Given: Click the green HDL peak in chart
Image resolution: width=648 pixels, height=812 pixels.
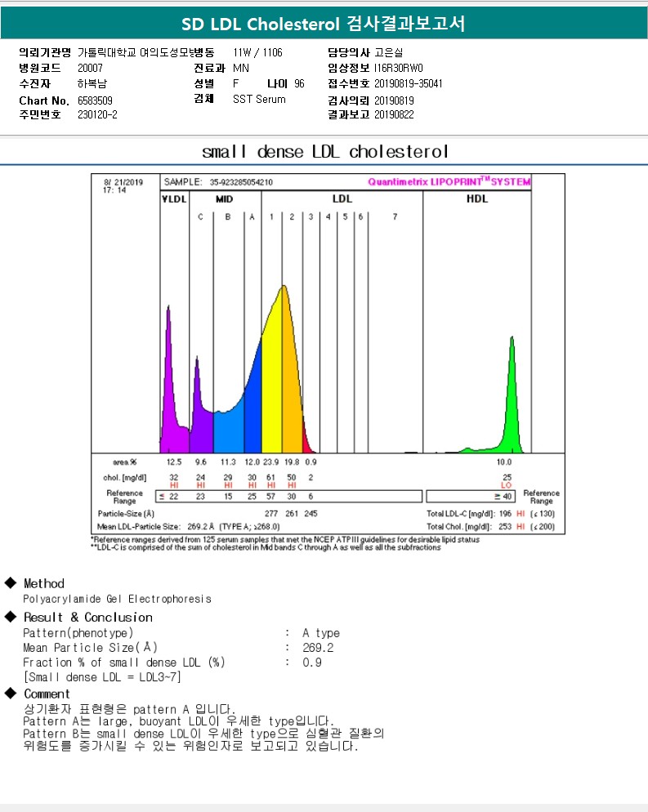Looking at the screenshot, I should click(x=512, y=392).
